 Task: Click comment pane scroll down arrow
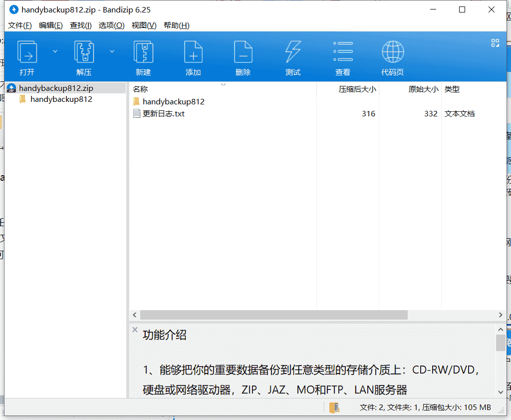(x=501, y=392)
